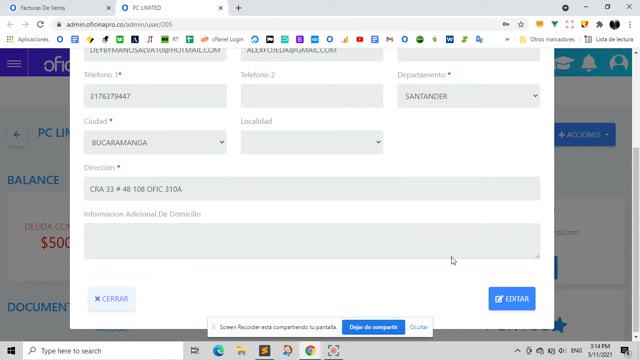Click the graduation cap tutorials icon
Image resolution: width=640 pixels, height=360 pixels.
click(564, 63)
